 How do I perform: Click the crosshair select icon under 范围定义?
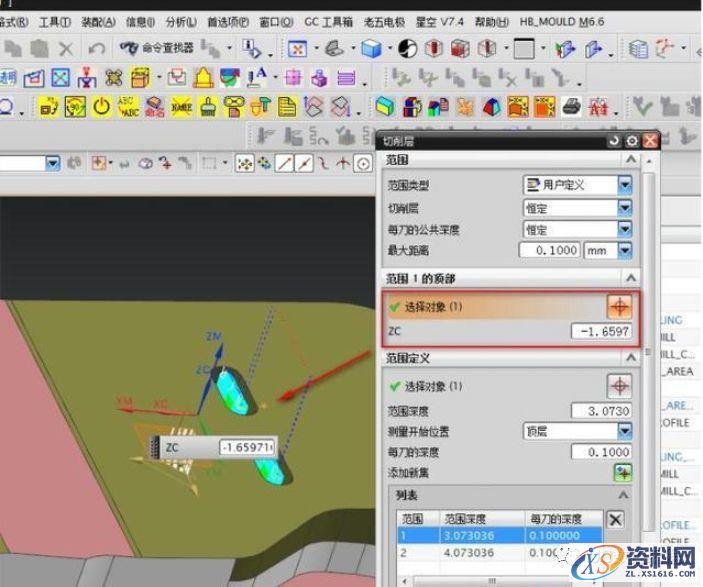tap(620, 385)
